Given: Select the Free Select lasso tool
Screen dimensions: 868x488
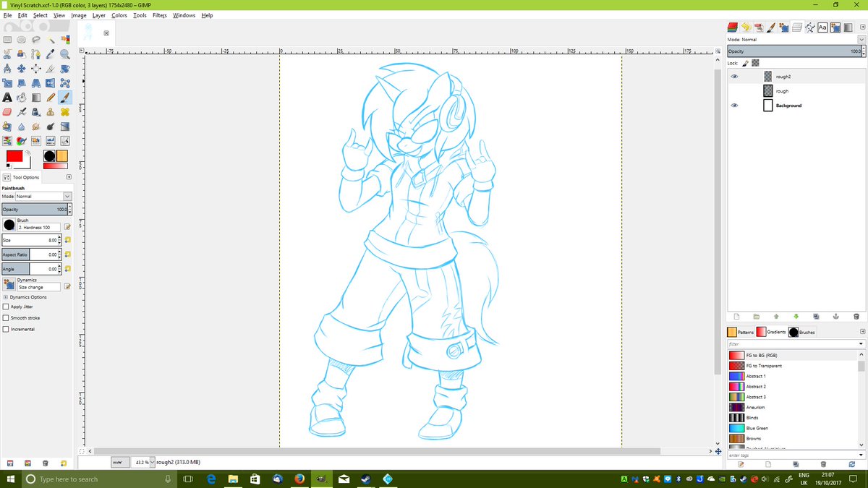Looking at the screenshot, I should point(36,40).
